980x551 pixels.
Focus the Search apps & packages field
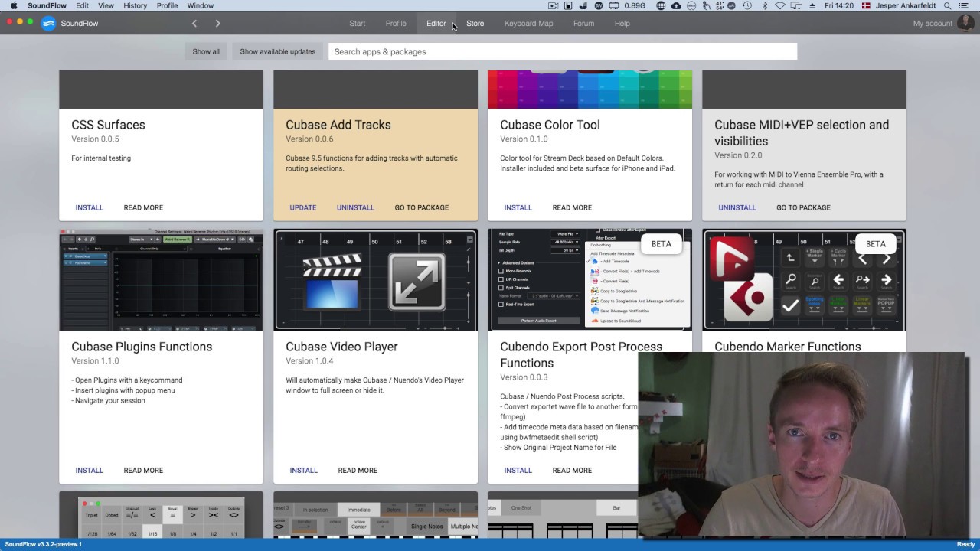point(563,51)
